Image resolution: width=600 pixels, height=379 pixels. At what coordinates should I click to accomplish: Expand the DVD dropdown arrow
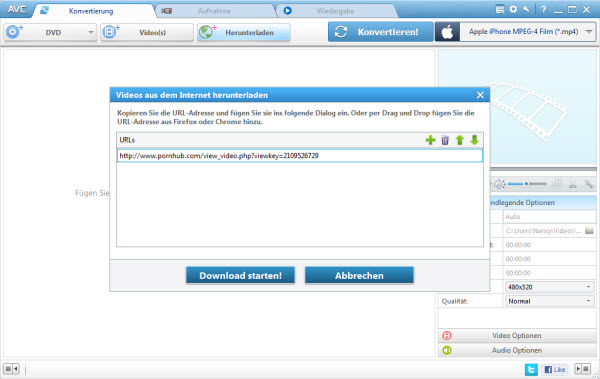pos(91,32)
